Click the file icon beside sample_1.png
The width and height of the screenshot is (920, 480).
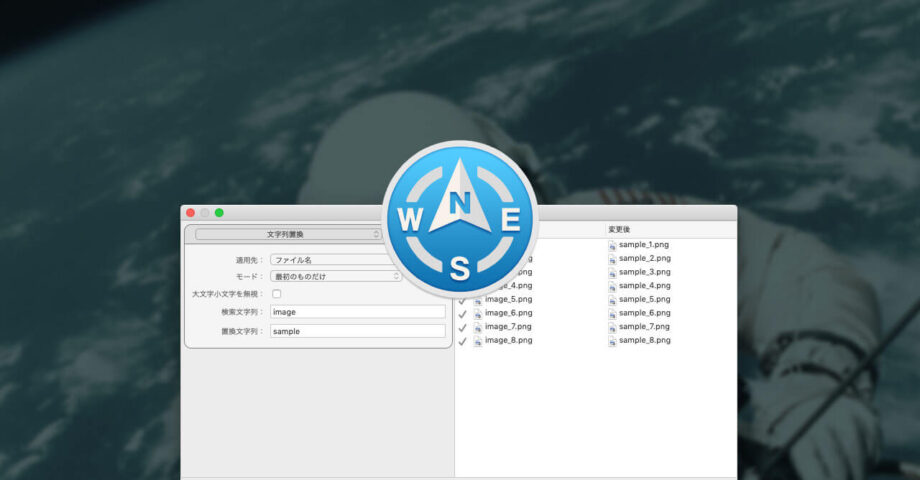(x=612, y=245)
